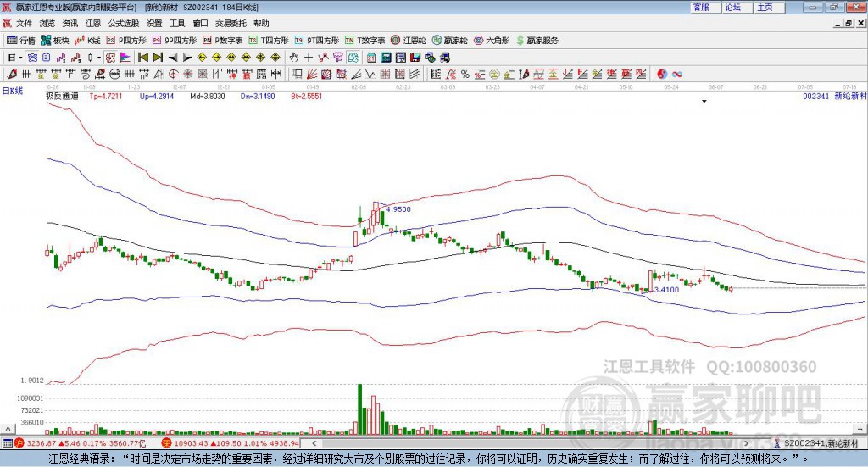The height and width of the screenshot is (467, 868).
Task: Open the 9P四方形 tool
Action: [x=175, y=41]
